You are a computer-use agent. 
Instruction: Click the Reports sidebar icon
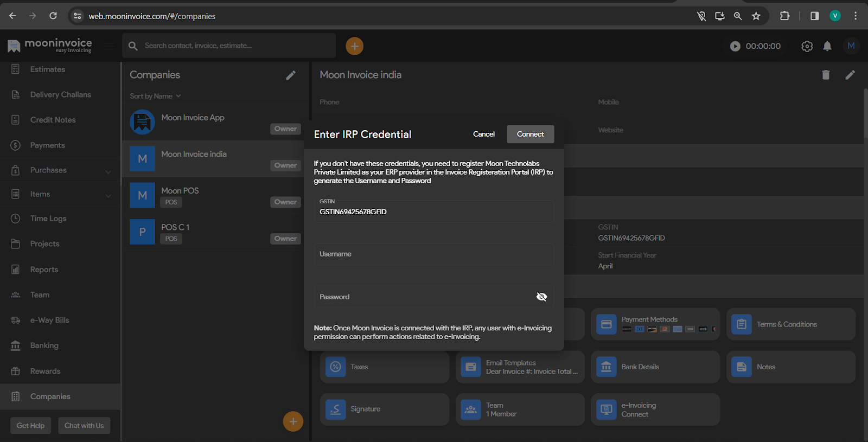pyautogui.click(x=16, y=270)
